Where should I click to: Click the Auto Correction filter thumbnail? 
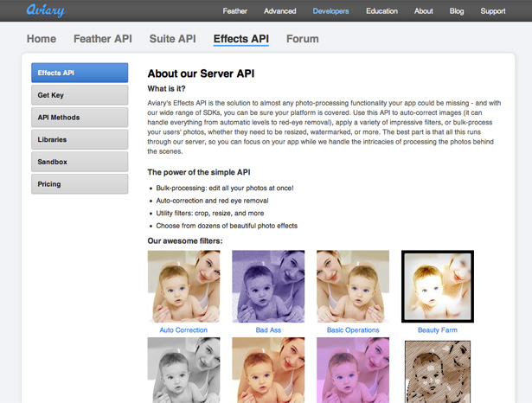(183, 286)
